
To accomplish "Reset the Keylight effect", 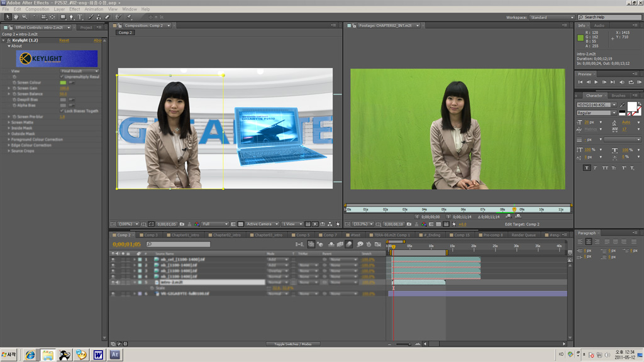I will (x=64, y=40).
